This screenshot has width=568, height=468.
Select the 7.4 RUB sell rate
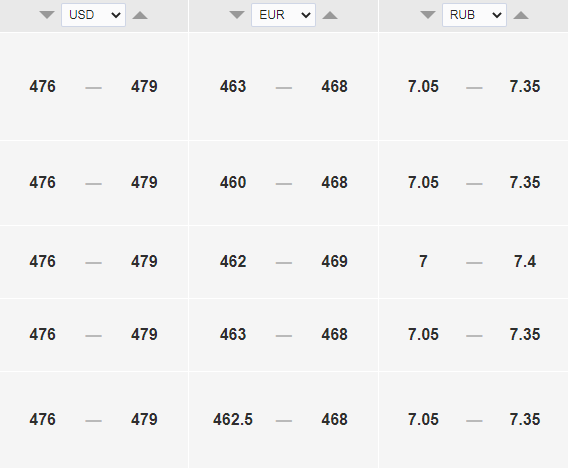coord(525,262)
